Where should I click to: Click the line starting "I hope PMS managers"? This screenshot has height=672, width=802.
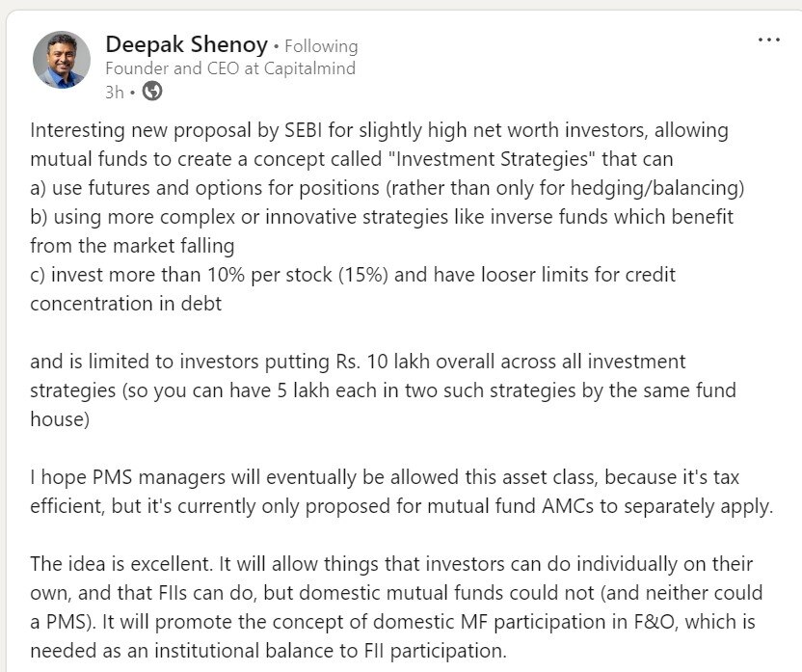[385, 477]
